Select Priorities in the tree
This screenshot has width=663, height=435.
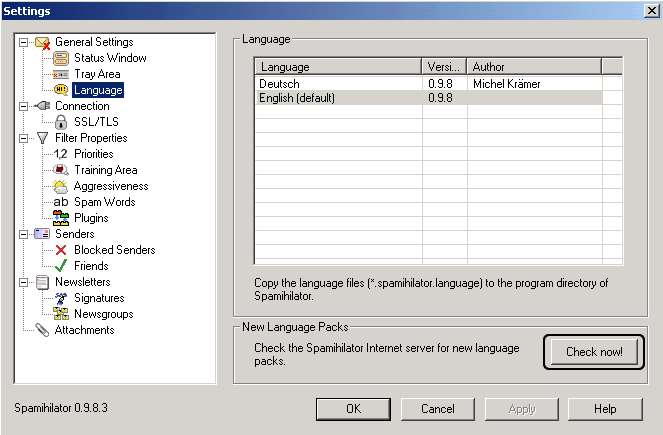pyautogui.click(x=94, y=154)
